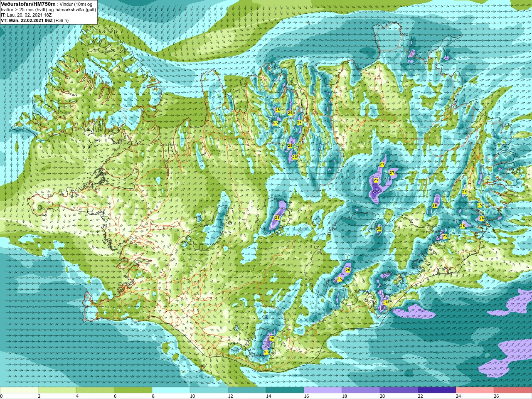The image size is (532, 399).
Task: Click the '(+36 h)' forecast offset text
Action: (x=62, y=20)
